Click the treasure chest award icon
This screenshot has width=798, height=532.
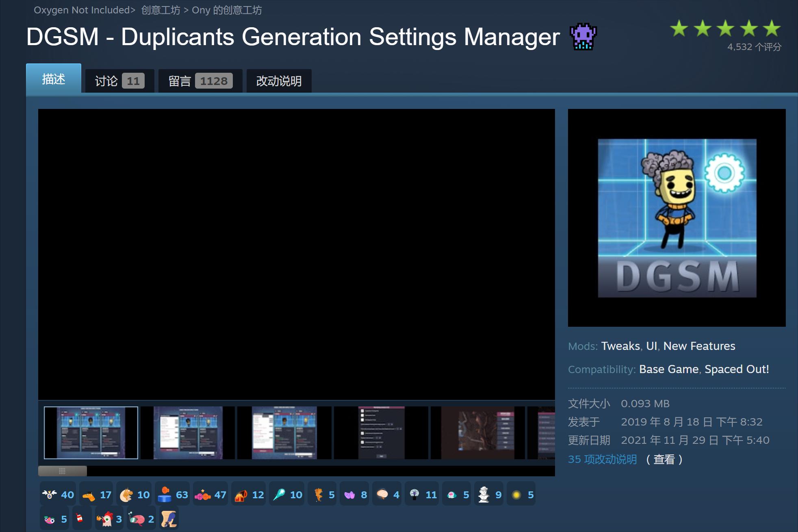click(241, 495)
